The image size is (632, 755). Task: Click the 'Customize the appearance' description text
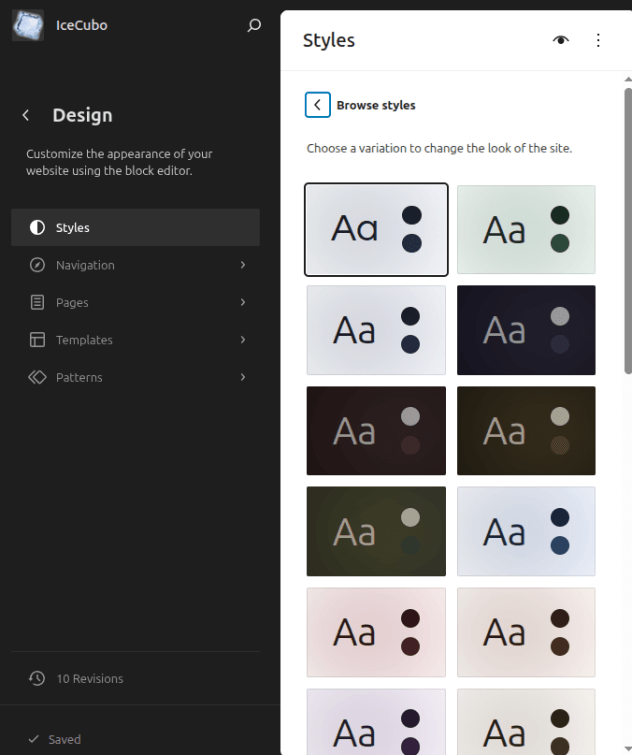119,162
